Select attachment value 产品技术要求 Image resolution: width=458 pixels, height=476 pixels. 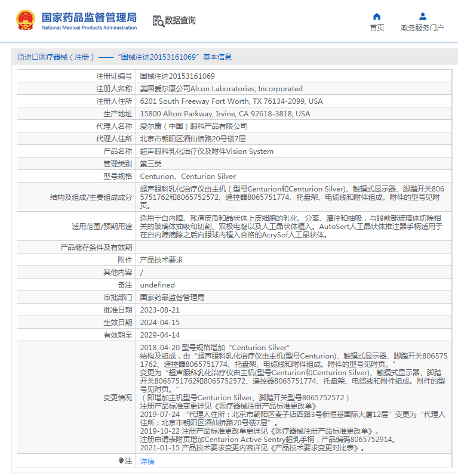(161, 260)
